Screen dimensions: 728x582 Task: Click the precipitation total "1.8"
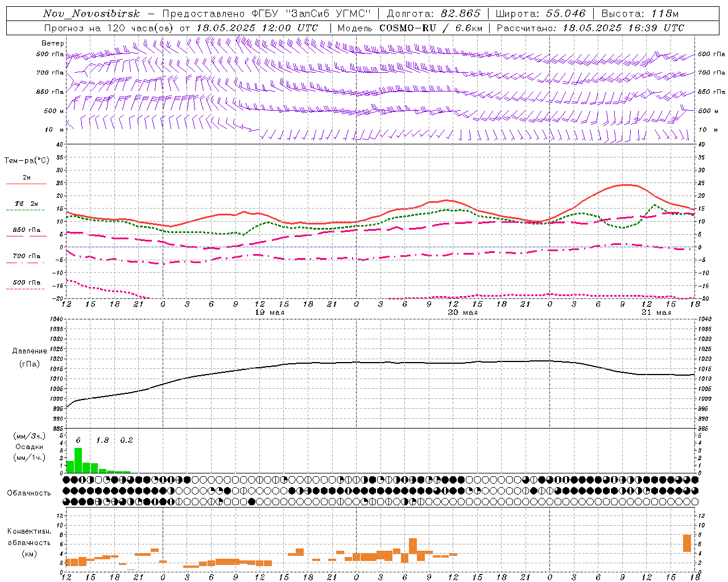tap(102, 440)
